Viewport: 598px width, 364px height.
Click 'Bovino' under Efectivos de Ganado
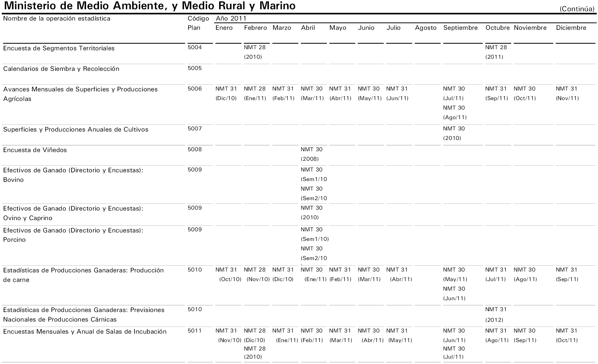pyautogui.click(x=14, y=180)
